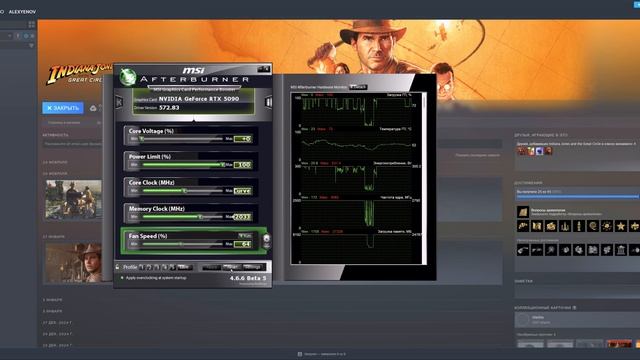Click the Core Voltage slider track
Viewport: 640px width, 360px height.
[182, 139]
